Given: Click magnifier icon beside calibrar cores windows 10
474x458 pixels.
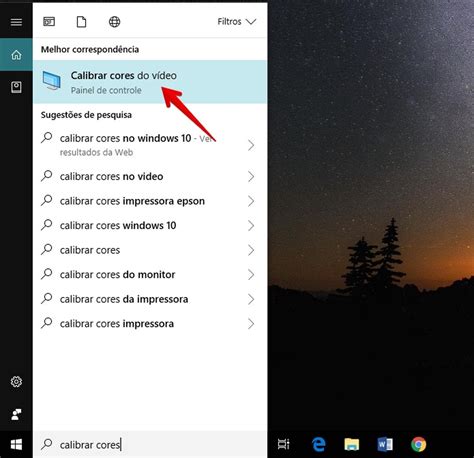Looking at the screenshot, I should (x=47, y=225).
